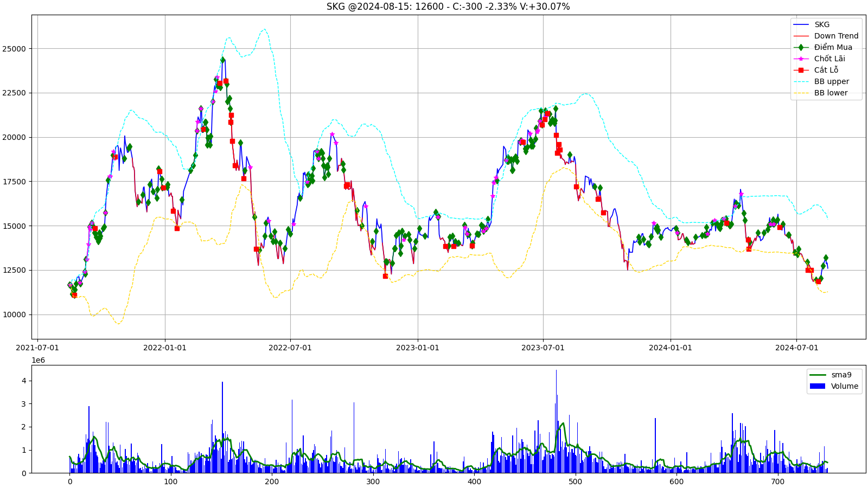This screenshot has width=868, height=488.
Task: Click the 4 tick label on volume y-axis
Action: (x=23, y=381)
